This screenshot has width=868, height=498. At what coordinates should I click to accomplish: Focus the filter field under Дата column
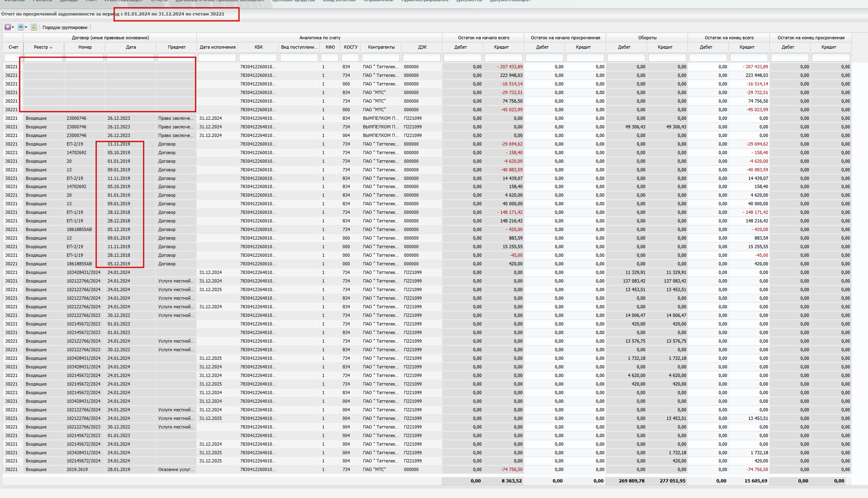pyautogui.click(x=131, y=57)
